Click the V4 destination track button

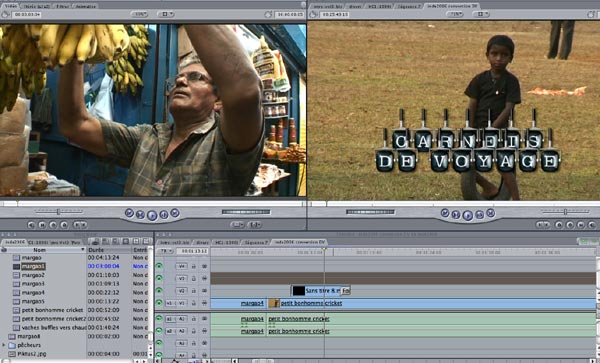click(x=181, y=266)
